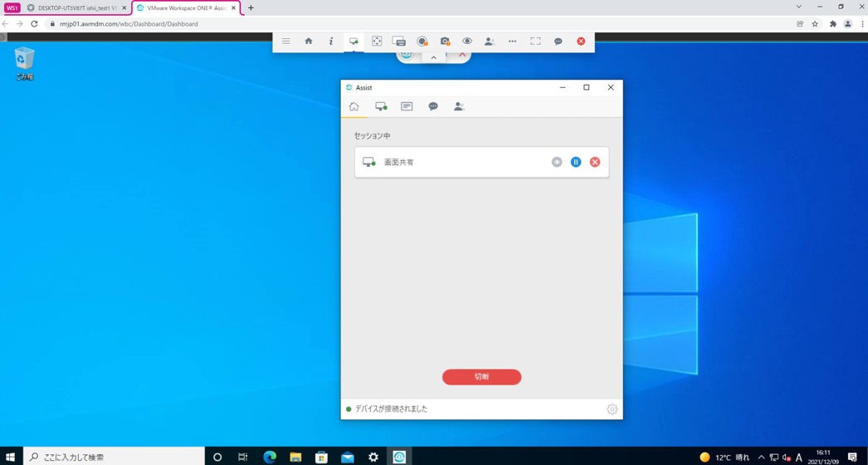Share this page via the address bar share icon
868x465 pixels.
800,24
